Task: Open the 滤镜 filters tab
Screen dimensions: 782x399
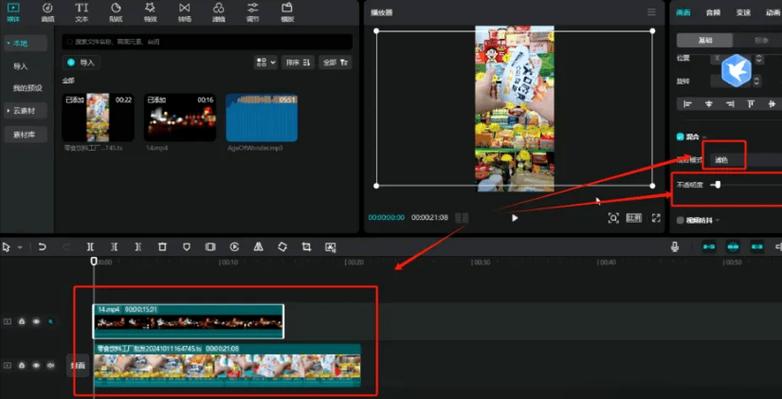Action: (218, 12)
